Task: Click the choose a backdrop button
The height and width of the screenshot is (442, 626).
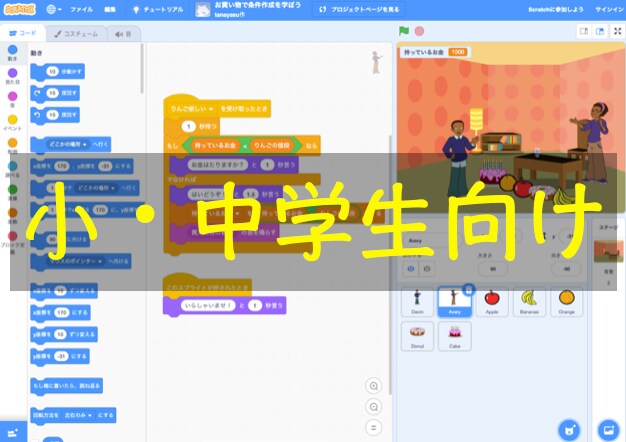Action: [x=608, y=430]
